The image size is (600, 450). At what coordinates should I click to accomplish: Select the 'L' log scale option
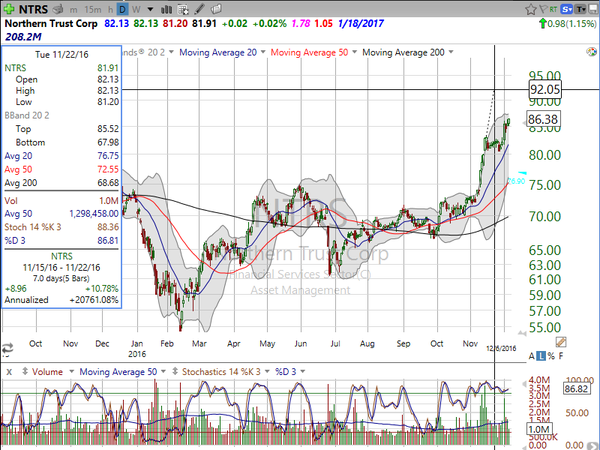click(541, 356)
